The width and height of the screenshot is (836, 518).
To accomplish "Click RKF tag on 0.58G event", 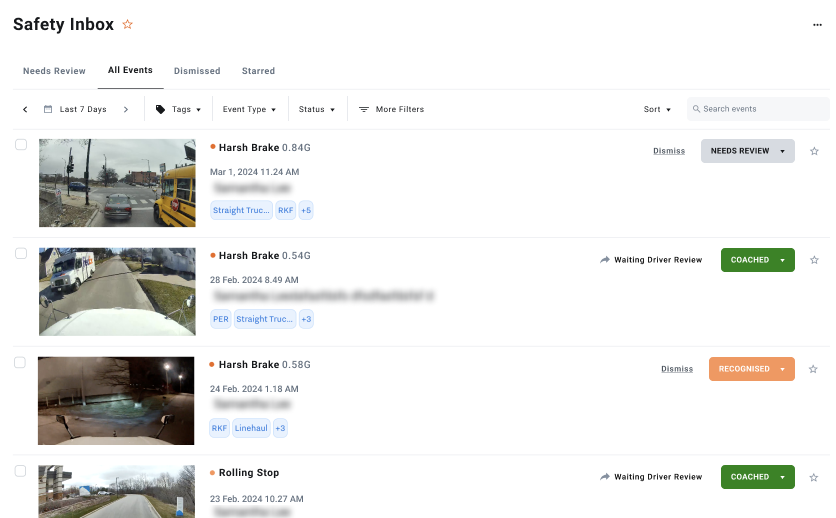I will tap(219, 428).
